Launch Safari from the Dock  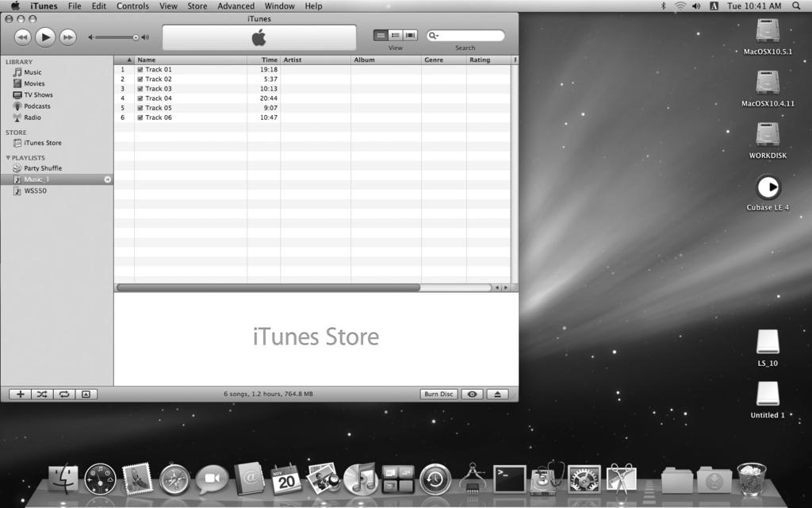pos(174,479)
